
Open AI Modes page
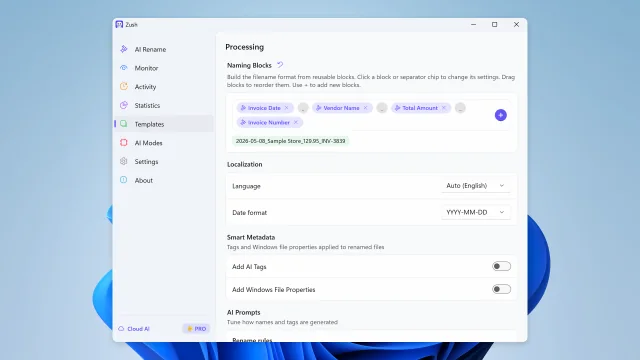tap(164, 143)
